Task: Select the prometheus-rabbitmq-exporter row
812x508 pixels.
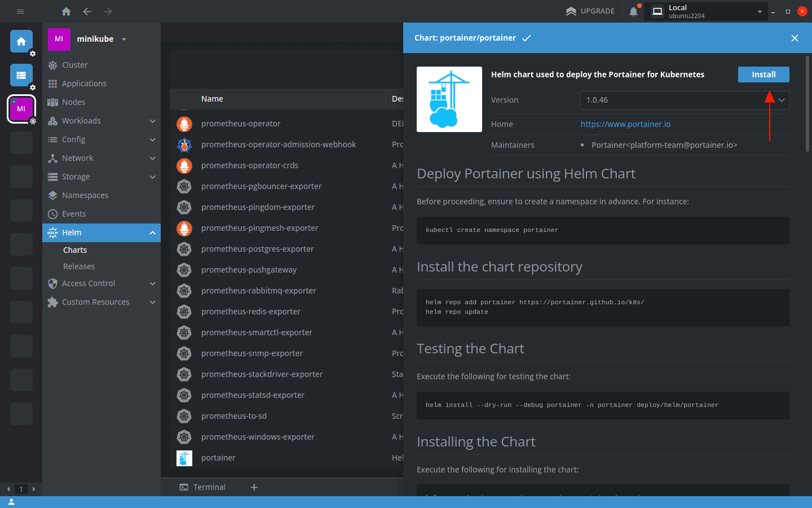Action: [x=286, y=291]
